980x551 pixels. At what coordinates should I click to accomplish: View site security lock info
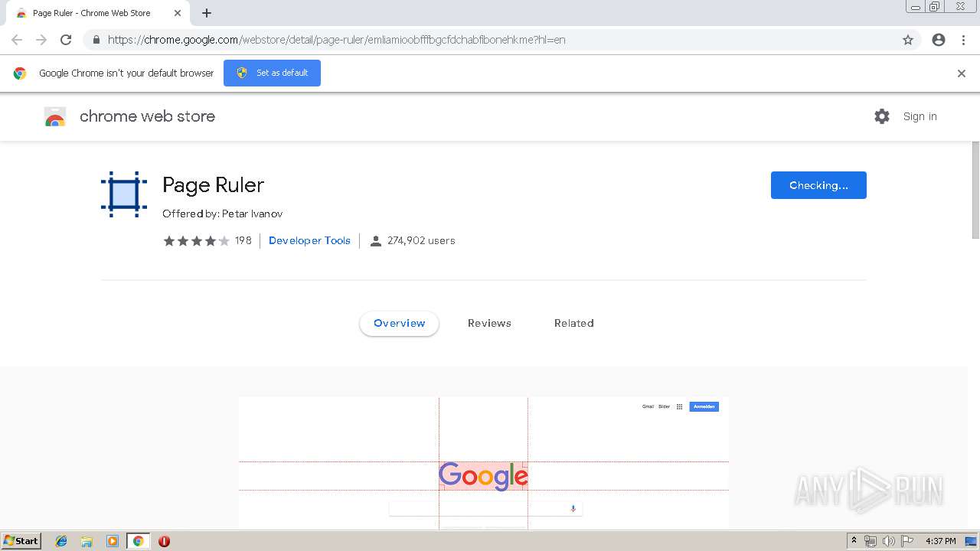tap(96, 40)
